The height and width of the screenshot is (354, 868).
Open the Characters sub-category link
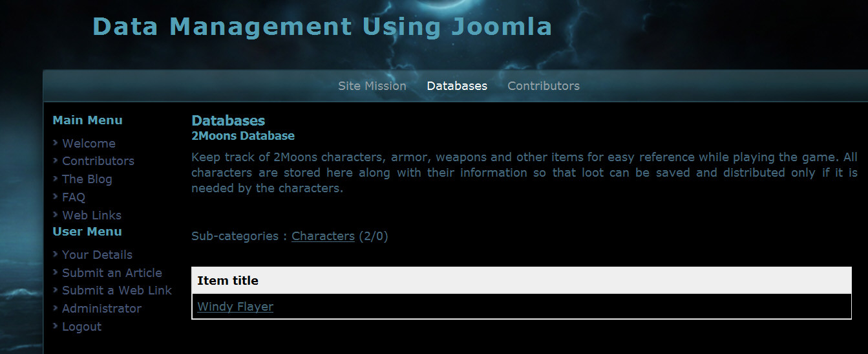pyautogui.click(x=323, y=236)
